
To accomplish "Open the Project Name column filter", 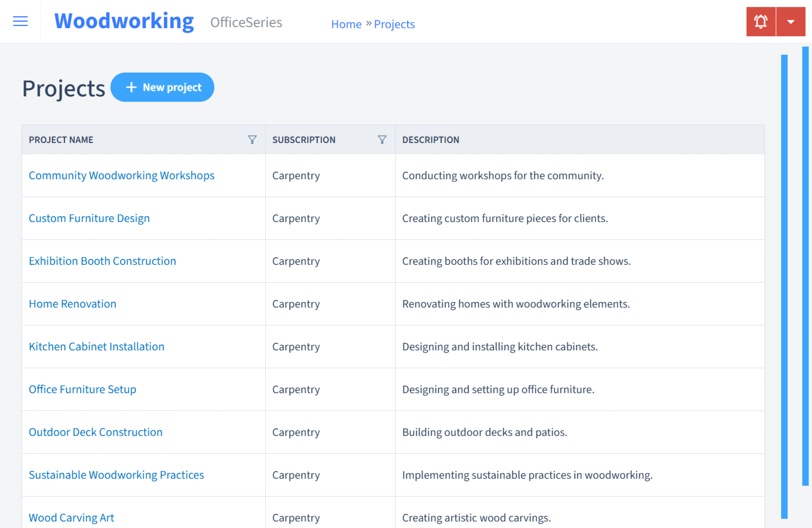I will click(x=252, y=140).
